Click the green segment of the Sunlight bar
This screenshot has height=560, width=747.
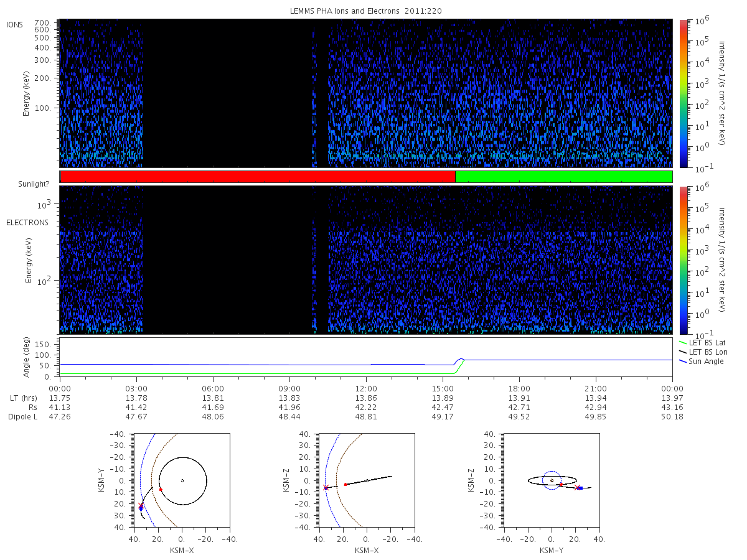564,177
